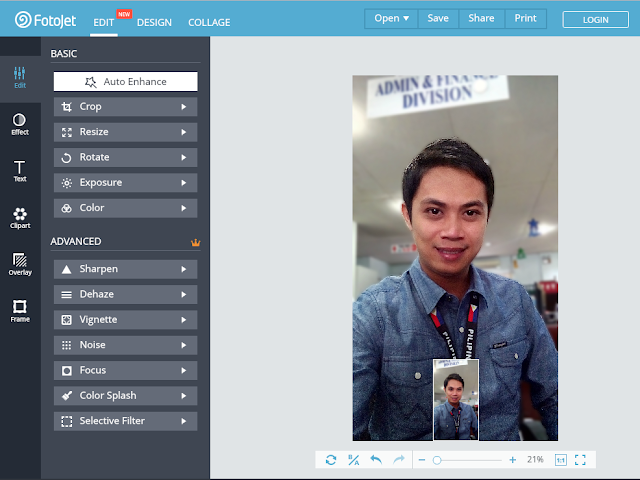Click the redo arrow icon
The height and width of the screenshot is (480, 640).
click(399, 460)
